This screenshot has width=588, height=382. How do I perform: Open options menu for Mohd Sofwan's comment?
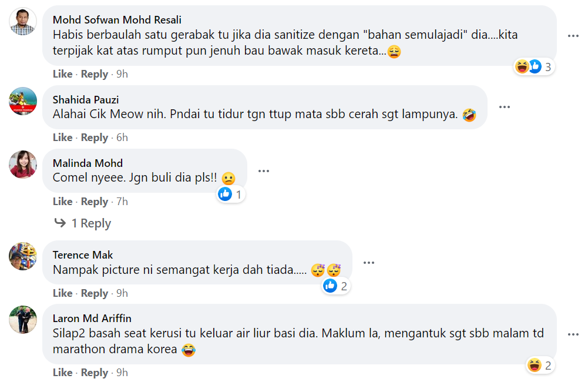(x=573, y=36)
